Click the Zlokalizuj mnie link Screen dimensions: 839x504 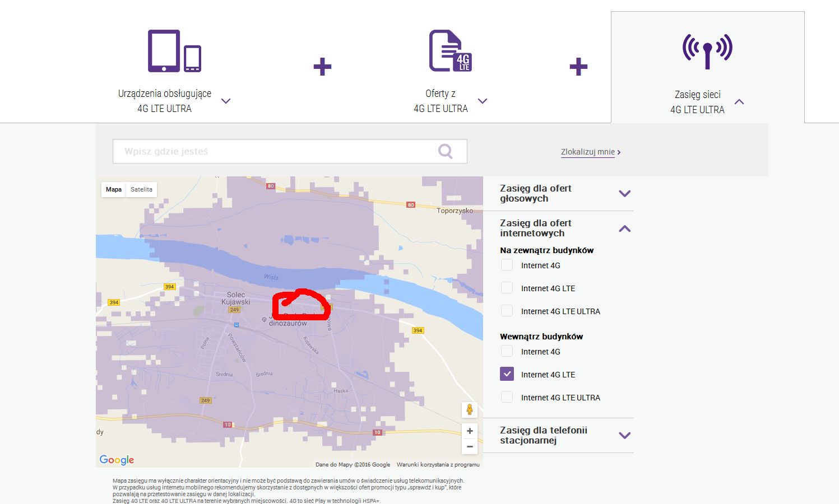coord(590,152)
